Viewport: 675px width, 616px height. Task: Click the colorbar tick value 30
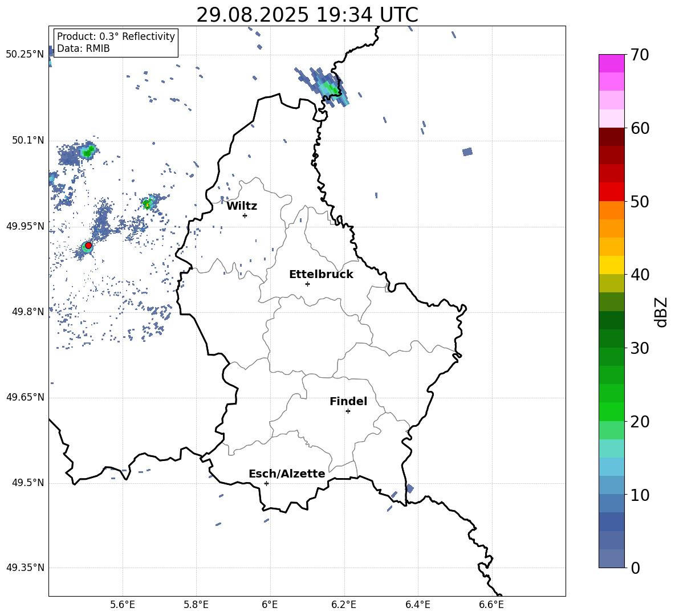[x=640, y=348]
